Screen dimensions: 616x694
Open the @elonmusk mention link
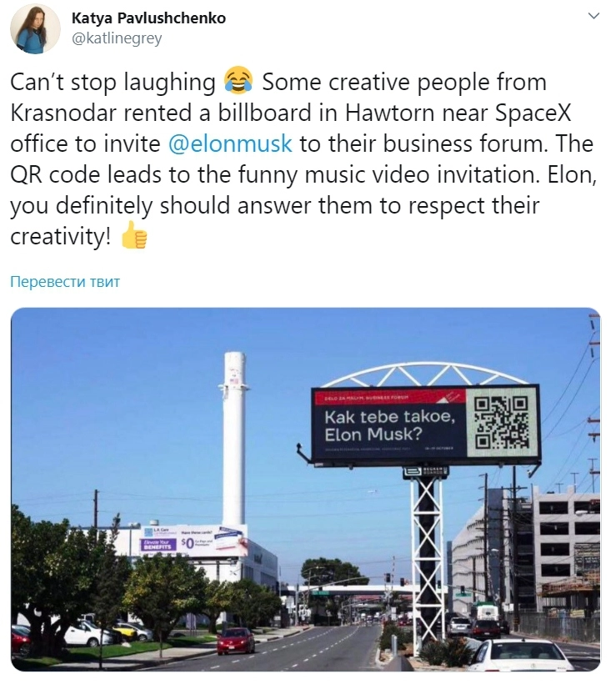click(230, 143)
